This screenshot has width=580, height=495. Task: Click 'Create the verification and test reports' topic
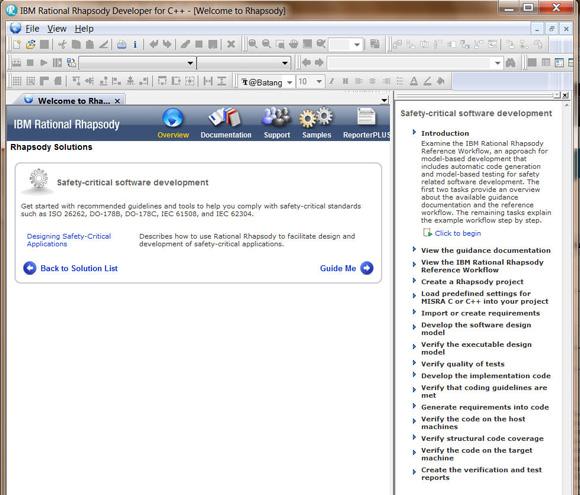(482, 474)
